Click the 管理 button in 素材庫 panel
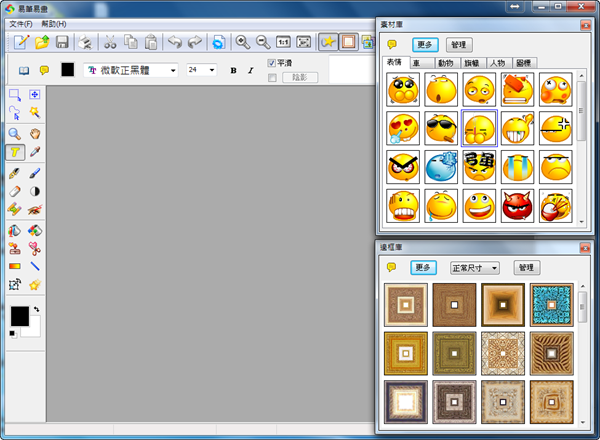This screenshot has height=440, width=600. (459, 45)
